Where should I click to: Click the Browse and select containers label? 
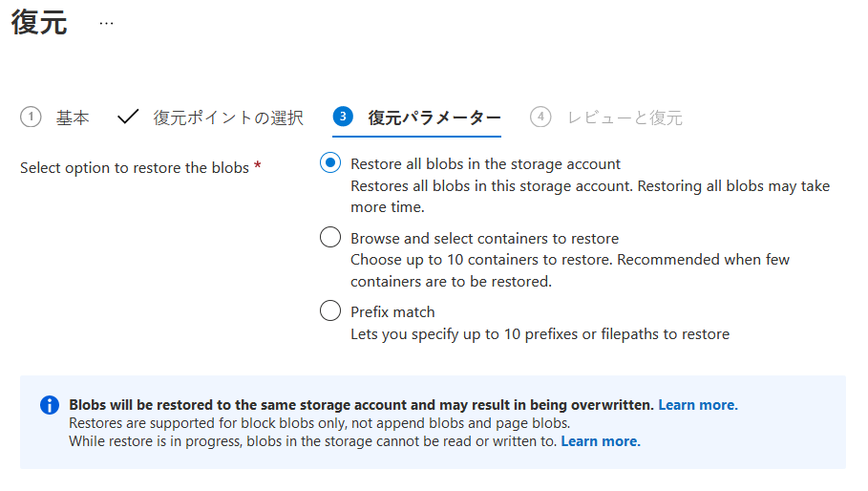[484, 238]
